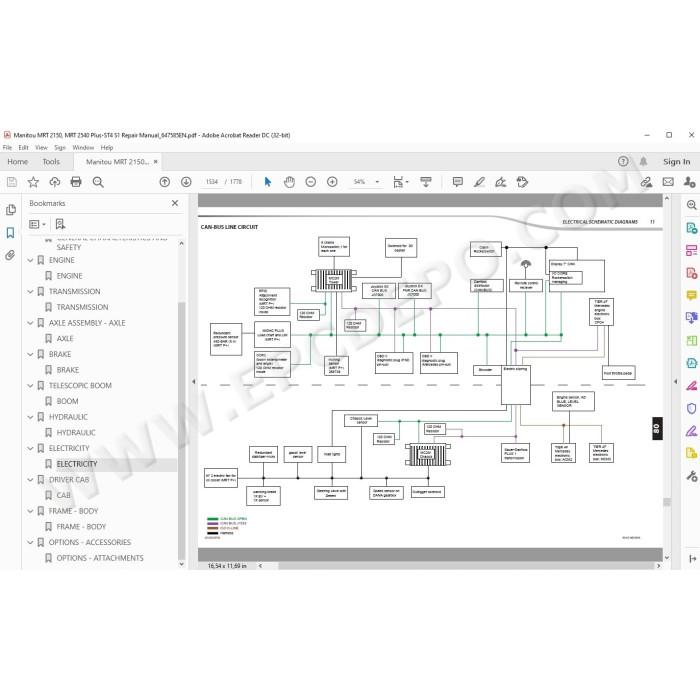Open the stamp tool in the toolbar
The width and height of the screenshot is (700, 700).
[x=522, y=182]
